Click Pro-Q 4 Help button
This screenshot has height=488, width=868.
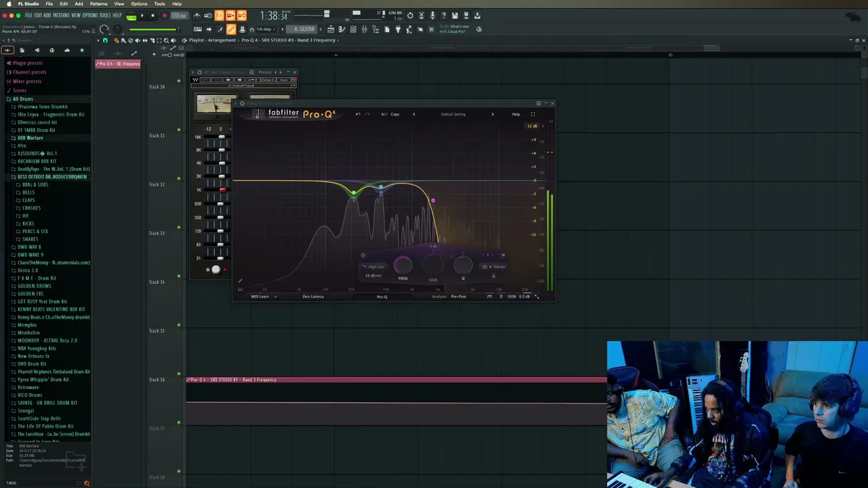(x=516, y=114)
